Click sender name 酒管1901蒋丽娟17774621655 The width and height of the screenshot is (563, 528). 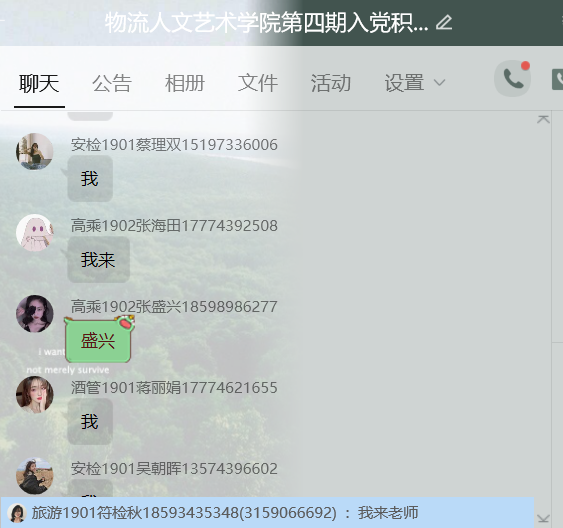click(174, 388)
